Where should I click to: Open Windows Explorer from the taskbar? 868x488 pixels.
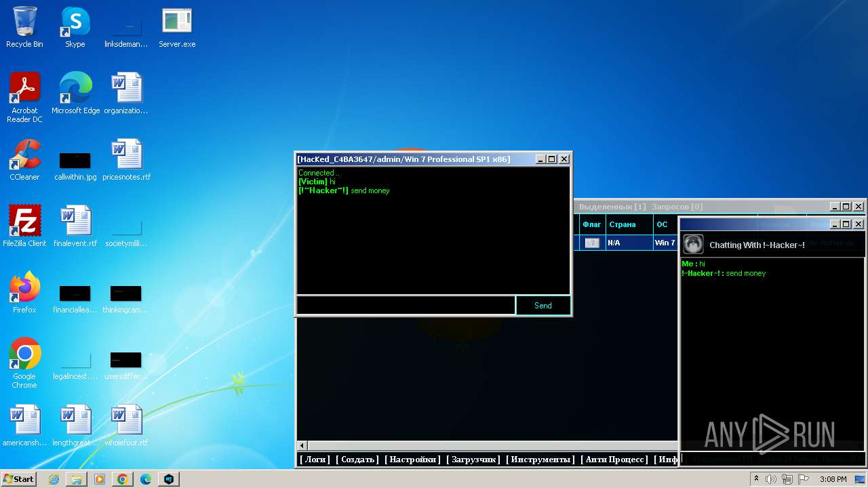pos(77,479)
